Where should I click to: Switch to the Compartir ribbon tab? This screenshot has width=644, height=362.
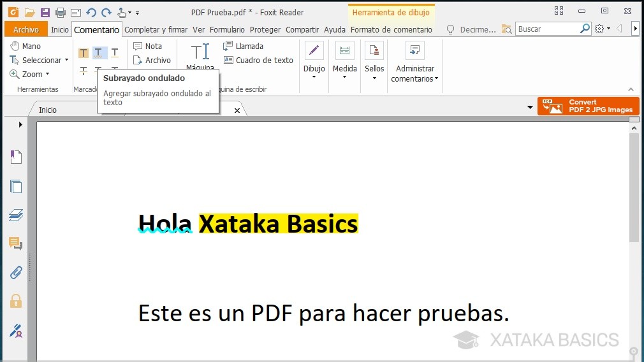pyautogui.click(x=302, y=29)
